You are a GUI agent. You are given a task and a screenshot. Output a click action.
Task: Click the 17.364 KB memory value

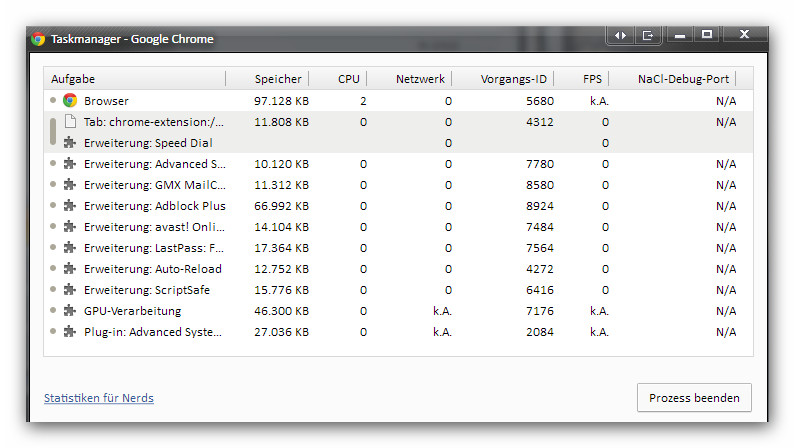point(281,248)
